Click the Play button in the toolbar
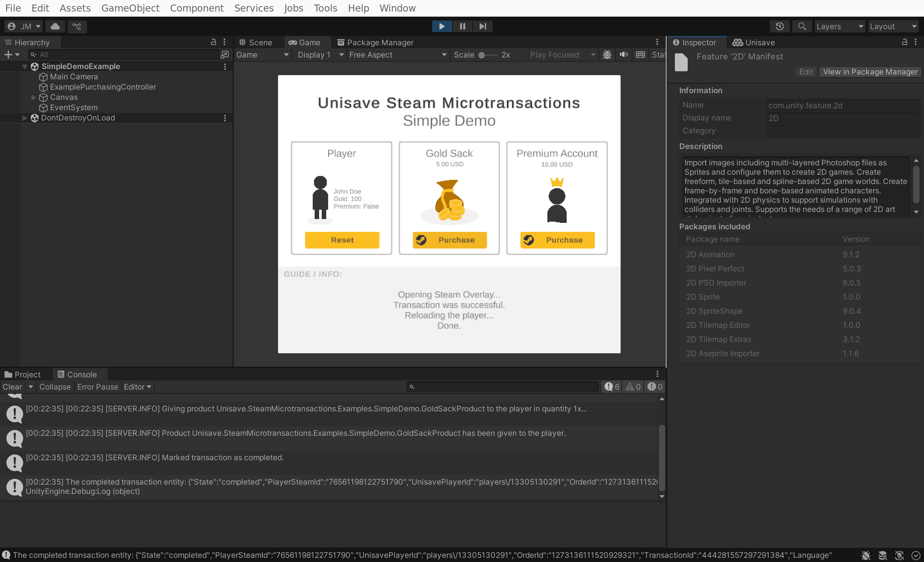The height and width of the screenshot is (562, 924). click(x=442, y=26)
